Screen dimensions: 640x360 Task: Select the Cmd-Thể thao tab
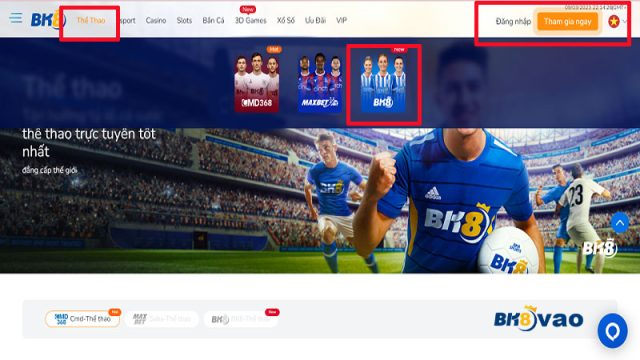[x=82, y=319]
